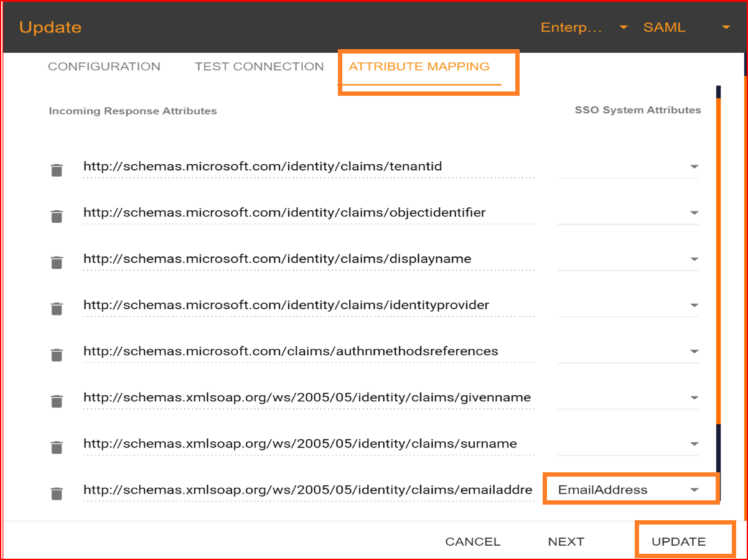Delete the displayname attribute mapping row
The image size is (748, 560).
click(57, 262)
